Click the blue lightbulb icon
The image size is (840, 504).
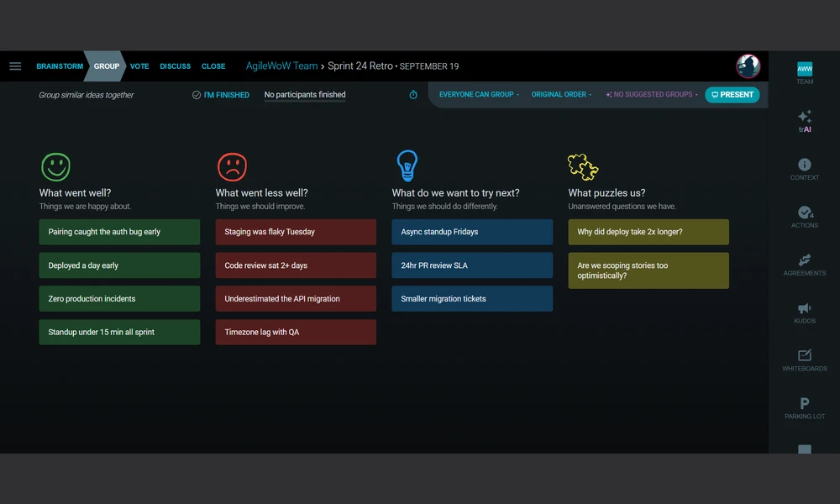coord(407,165)
